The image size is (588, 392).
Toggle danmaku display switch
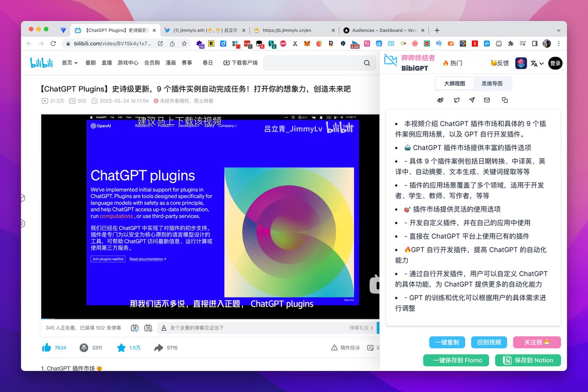pyautogui.click(x=135, y=328)
